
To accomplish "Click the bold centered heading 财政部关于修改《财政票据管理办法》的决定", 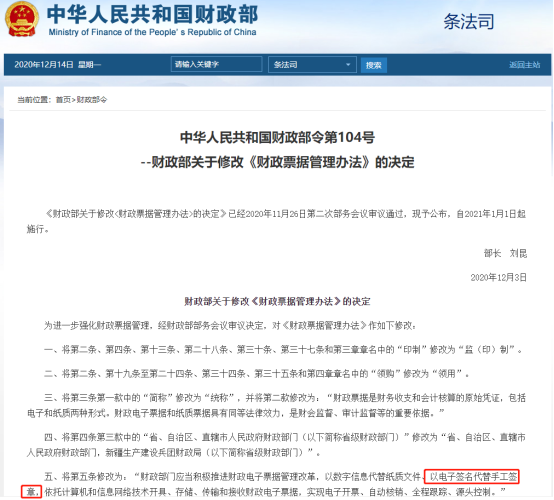I will point(277,301).
